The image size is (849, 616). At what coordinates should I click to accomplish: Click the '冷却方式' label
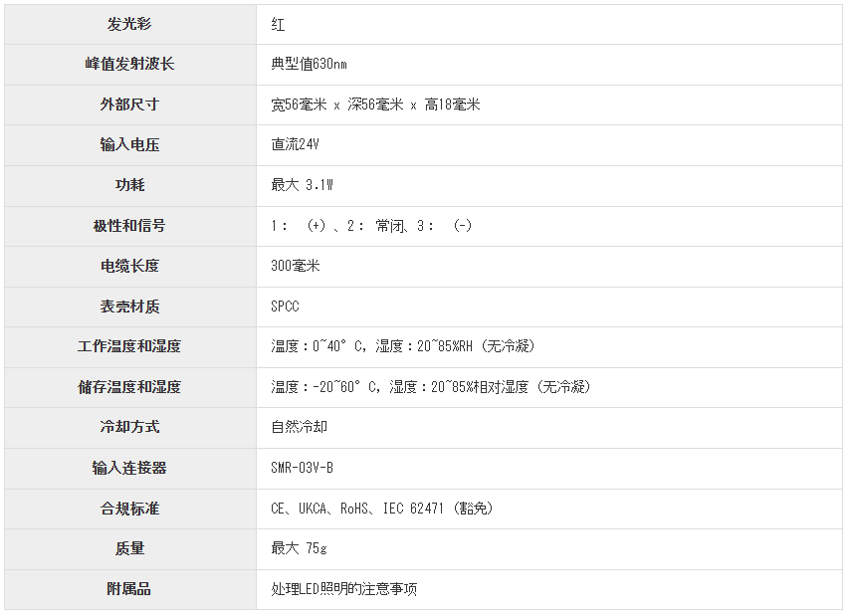pyautogui.click(x=129, y=427)
